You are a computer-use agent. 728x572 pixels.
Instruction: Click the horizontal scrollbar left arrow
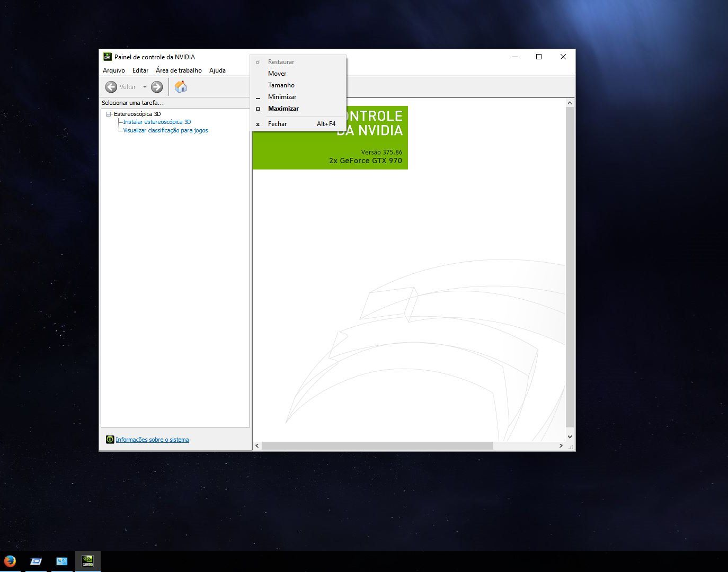[x=258, y=446]
